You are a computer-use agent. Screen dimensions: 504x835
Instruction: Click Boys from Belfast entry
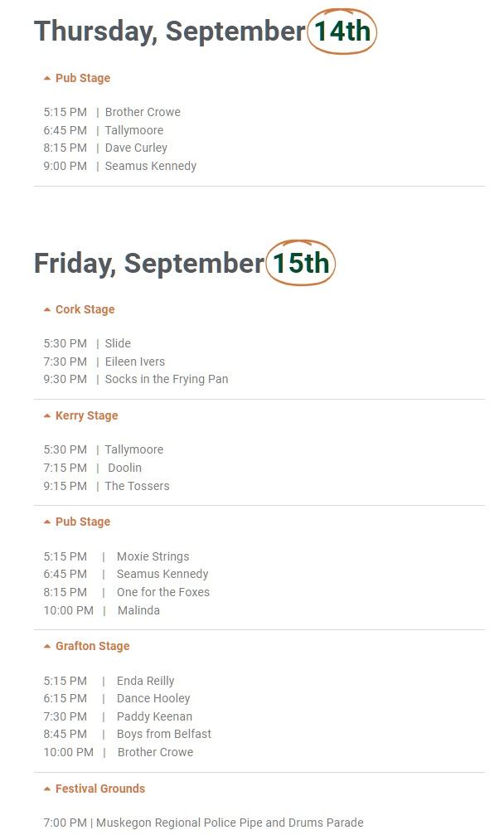pos(164,734)
